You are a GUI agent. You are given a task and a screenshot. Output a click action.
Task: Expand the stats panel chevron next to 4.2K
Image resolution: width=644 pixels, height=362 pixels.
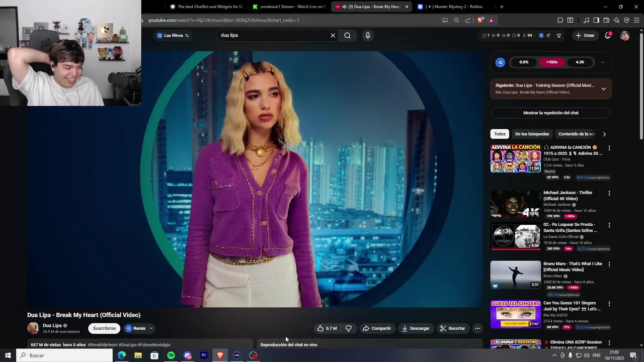[x=603, y=62]
